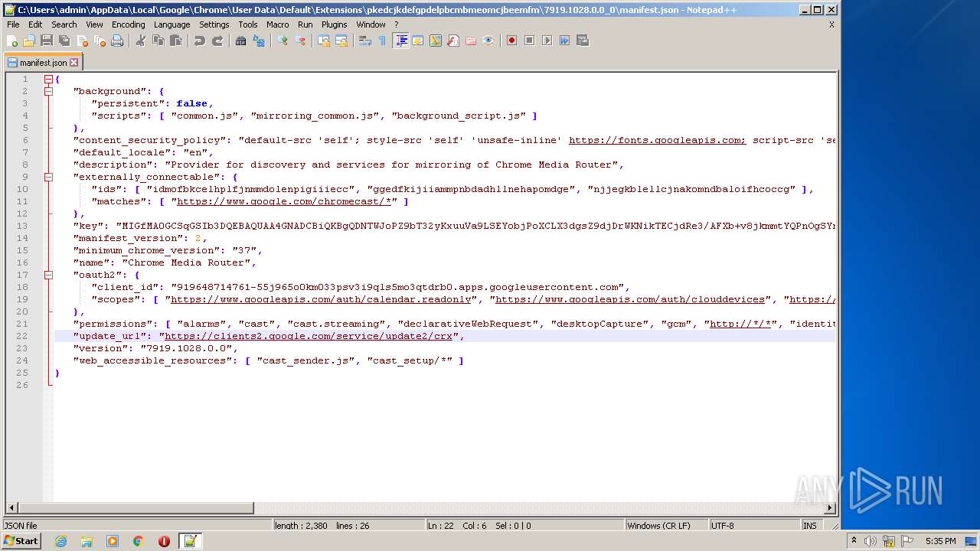The width and height of the screenshot is (980, 551).
Task: Undo the last action with the Undo arrow
Action: pyautogui.click(x=200, y=41)
